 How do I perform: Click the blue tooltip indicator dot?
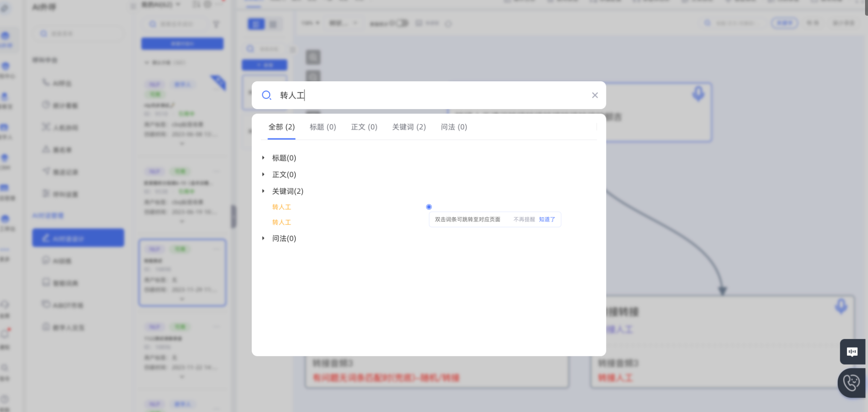(x=429, y=207)
